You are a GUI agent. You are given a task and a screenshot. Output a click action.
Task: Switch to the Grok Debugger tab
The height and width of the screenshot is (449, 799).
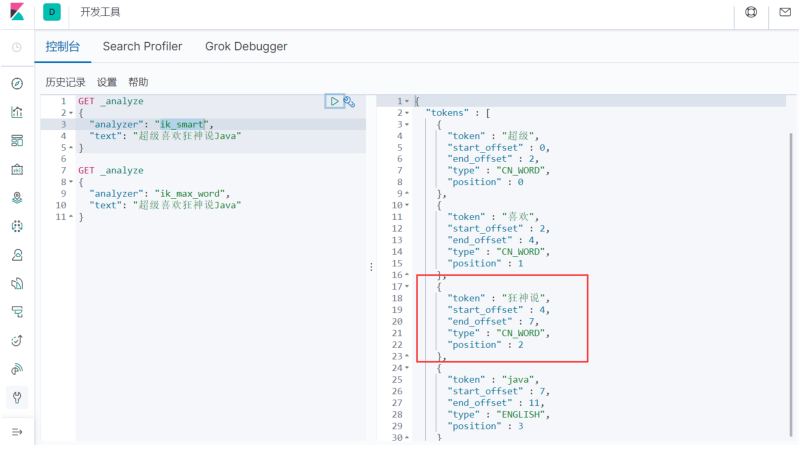tap(246, 47)
